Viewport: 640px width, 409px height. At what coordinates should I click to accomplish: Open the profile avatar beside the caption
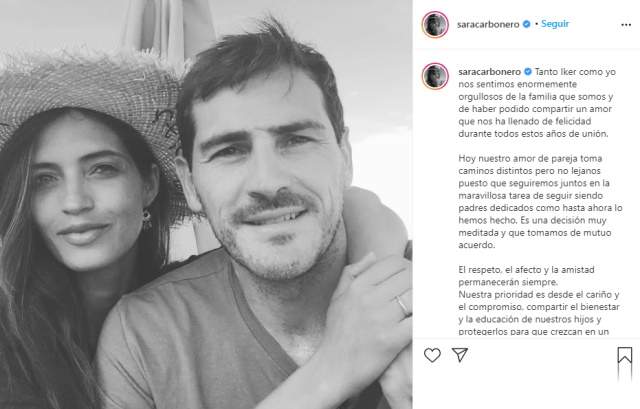[435, 76]
